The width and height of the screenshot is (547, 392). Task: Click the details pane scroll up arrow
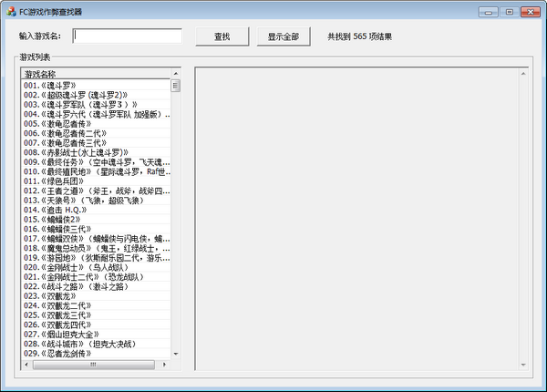click(x=523, y=74)
